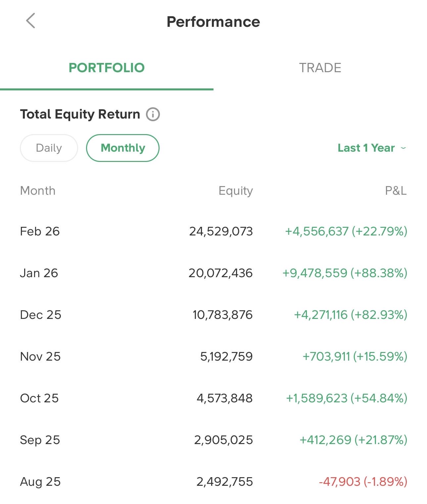The image size is (427, 504).
Task: Tap the back arrow icon
Action: coord(30,21)
